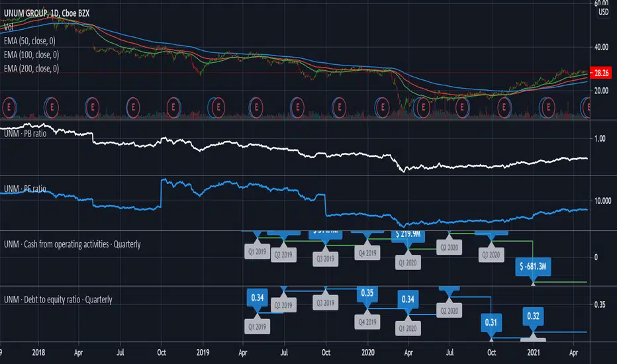Click the UNM Debt to equity ratio Quarterly legend
The width and height of the screenshot is (617, 364).
(58, 299)
